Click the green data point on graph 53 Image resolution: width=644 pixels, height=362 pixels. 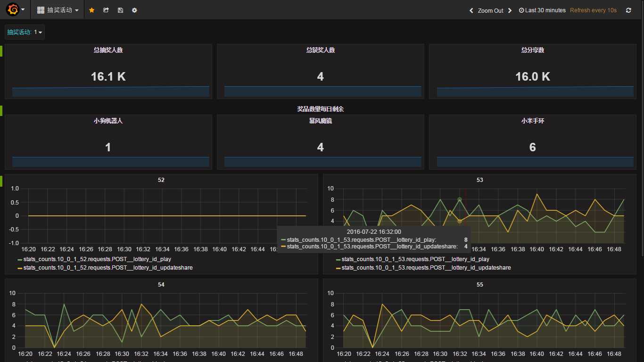(460, 199)
